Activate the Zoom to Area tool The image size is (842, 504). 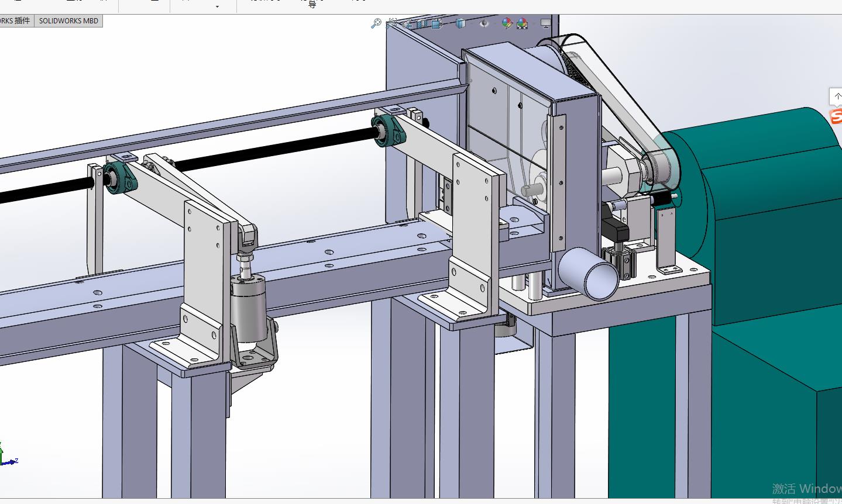coord(392,23)
